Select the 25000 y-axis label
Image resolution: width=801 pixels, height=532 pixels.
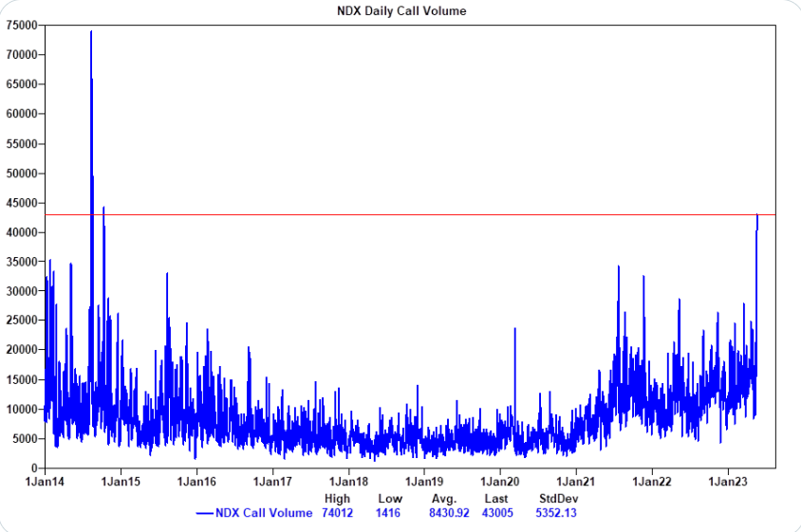pos(22,321)
